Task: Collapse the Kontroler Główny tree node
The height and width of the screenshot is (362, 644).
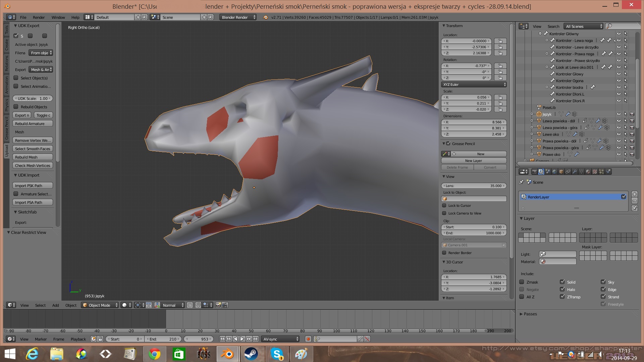Action: point(540,34)
